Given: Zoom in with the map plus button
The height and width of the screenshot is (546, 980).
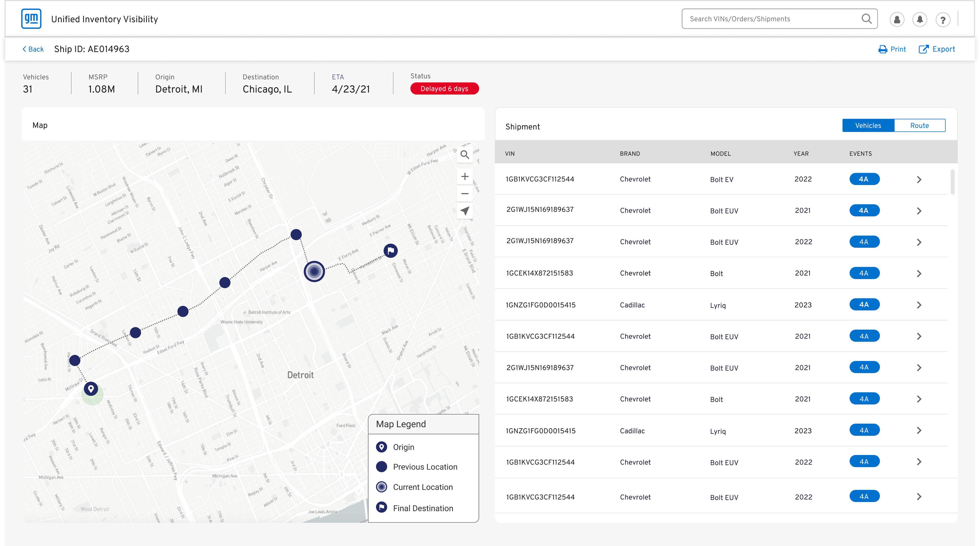Looking at the screenshot, I should click(x=464, y=176).
